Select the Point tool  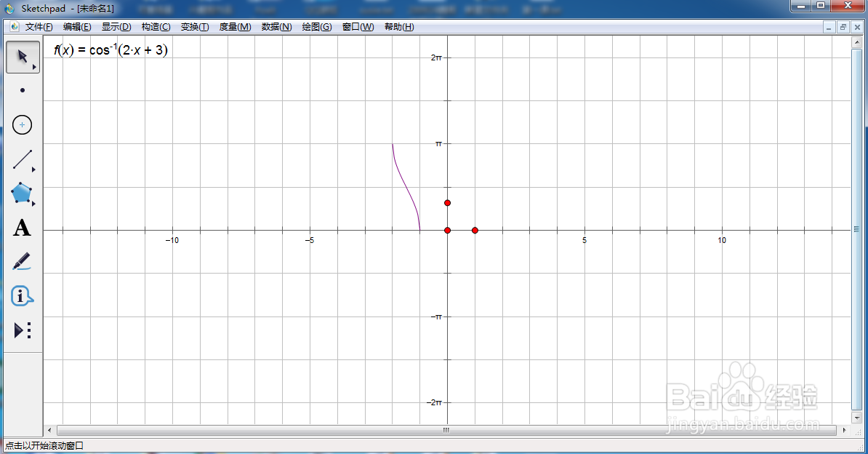coord(22,90)
